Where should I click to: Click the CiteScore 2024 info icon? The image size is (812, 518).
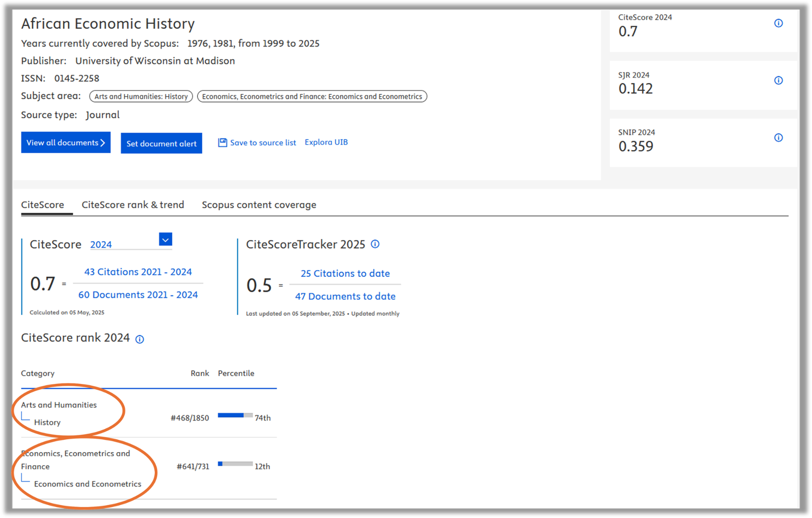pos(778,23)
